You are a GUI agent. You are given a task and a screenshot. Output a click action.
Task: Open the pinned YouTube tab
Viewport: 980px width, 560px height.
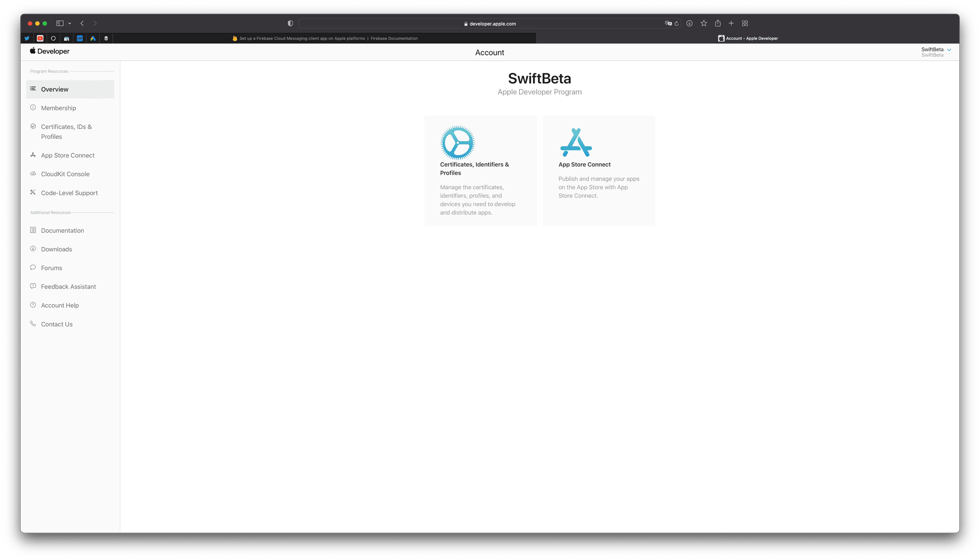[40, 38]
